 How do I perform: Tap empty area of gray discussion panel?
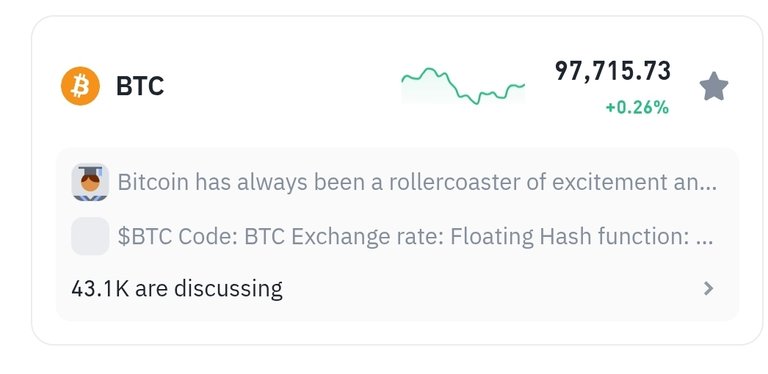click(x=490, y=289)
